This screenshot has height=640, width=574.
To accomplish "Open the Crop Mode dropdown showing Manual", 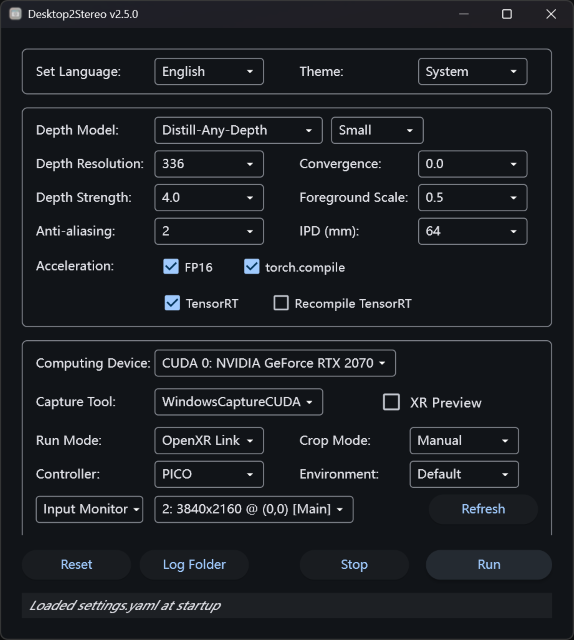I will tap(464, 441).
